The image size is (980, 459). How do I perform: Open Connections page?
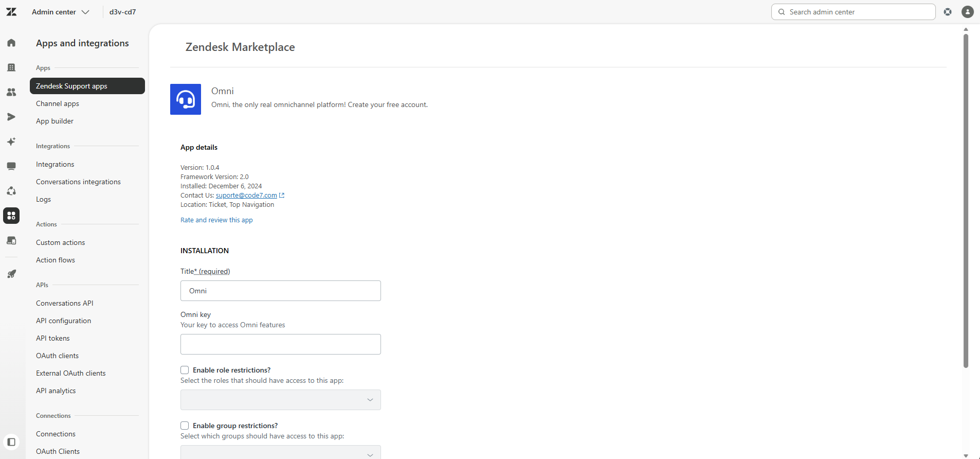point(56,434)
